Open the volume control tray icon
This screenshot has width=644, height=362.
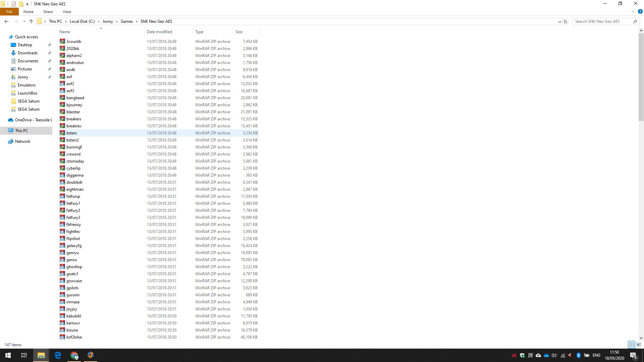point(554,355)
